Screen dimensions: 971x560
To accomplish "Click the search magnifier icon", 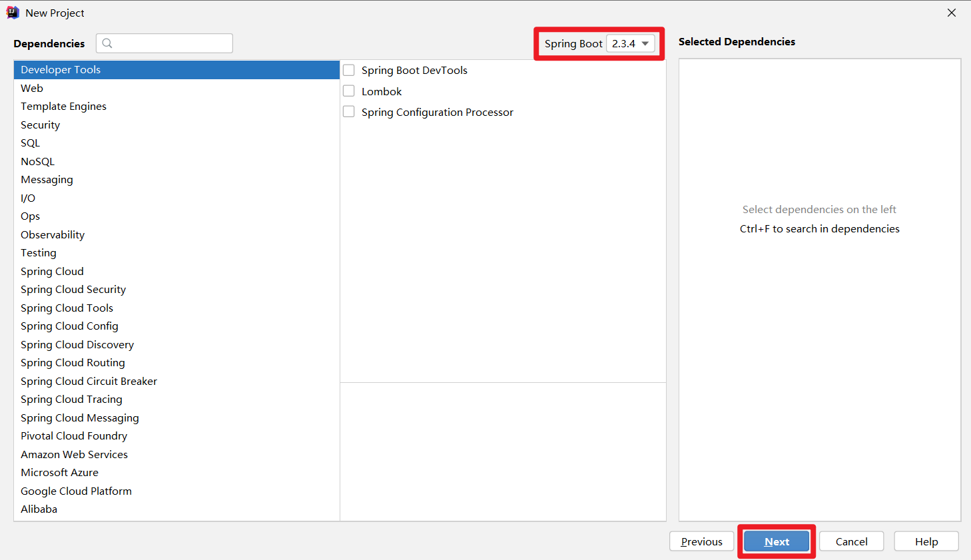I will click(107, 43).
